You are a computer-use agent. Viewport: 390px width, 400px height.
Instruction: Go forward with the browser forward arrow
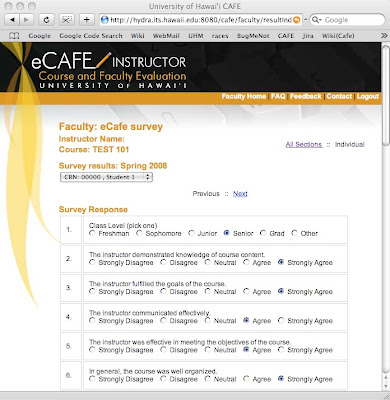coord(26,20)
